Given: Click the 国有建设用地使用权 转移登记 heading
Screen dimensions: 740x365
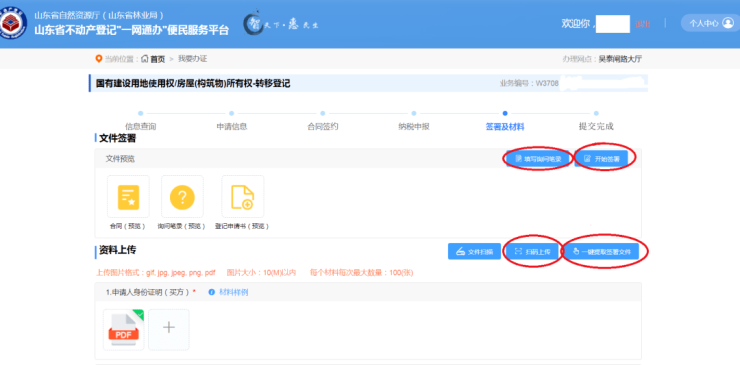Looking at the screenshot, I should coord(193,84).
